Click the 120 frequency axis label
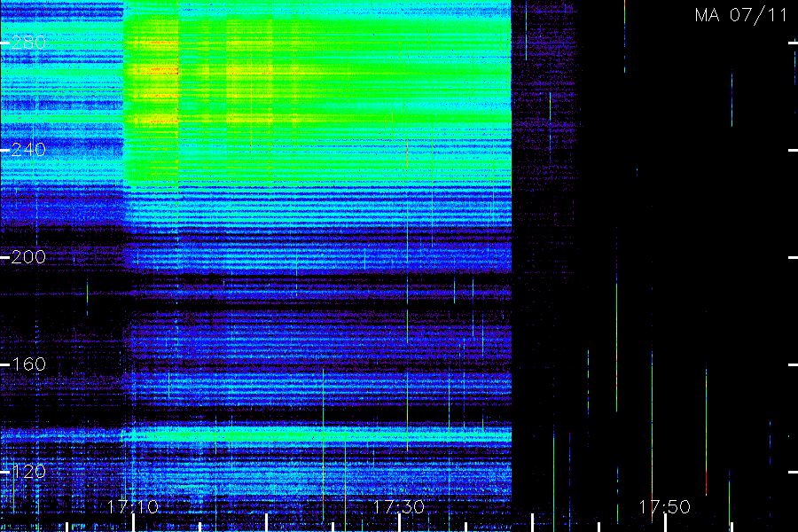Image resolution: width=798 pixels, height=532 pixels. click(28, 472)
